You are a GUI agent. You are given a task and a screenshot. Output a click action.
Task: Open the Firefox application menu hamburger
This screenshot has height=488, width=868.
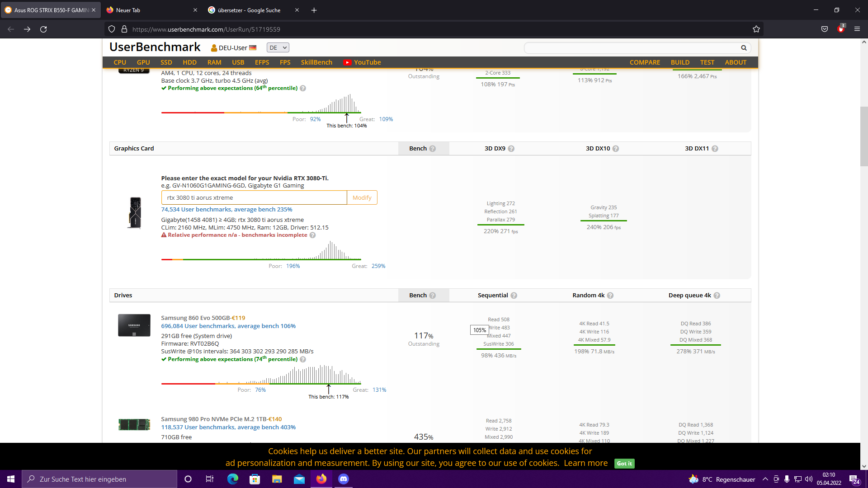click(857, 29)
